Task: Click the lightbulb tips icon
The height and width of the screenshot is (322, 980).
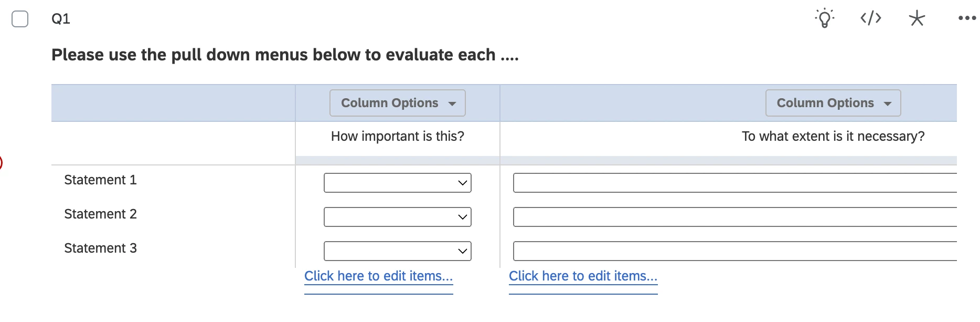Action: pos(825,18)
